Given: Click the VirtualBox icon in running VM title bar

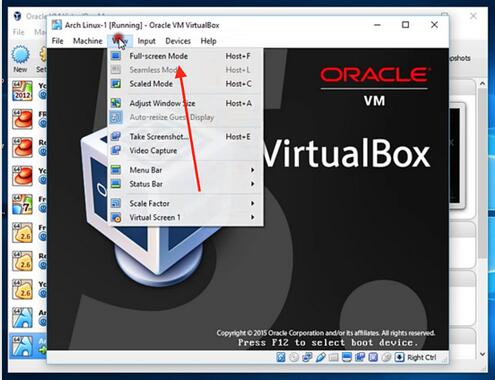Looking at the screenshot, I should click(x=57, y=25).
